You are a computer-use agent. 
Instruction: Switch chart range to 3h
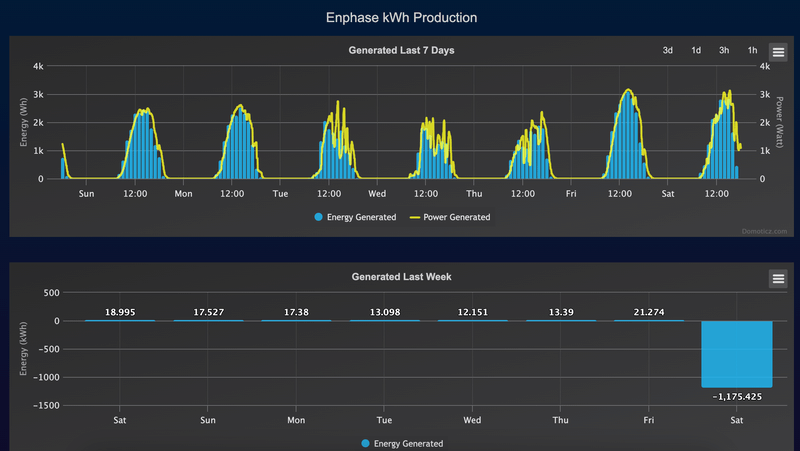(724, 51)
